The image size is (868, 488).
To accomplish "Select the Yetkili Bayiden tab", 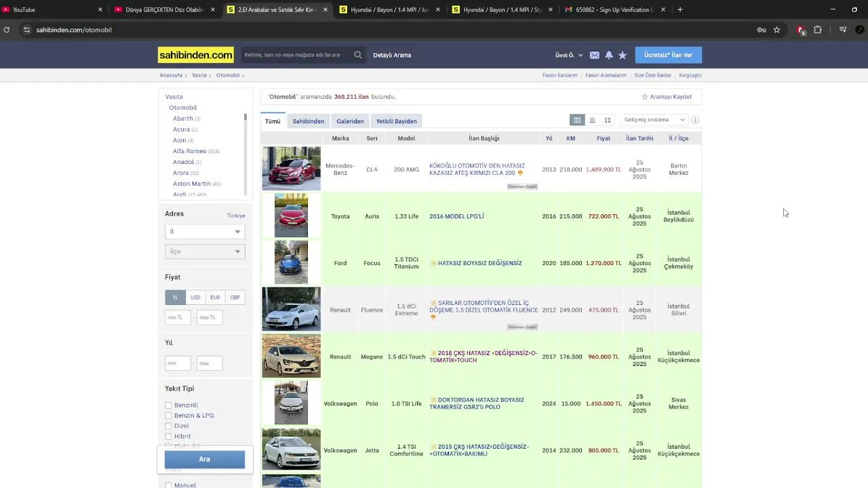I will point(397,121).
